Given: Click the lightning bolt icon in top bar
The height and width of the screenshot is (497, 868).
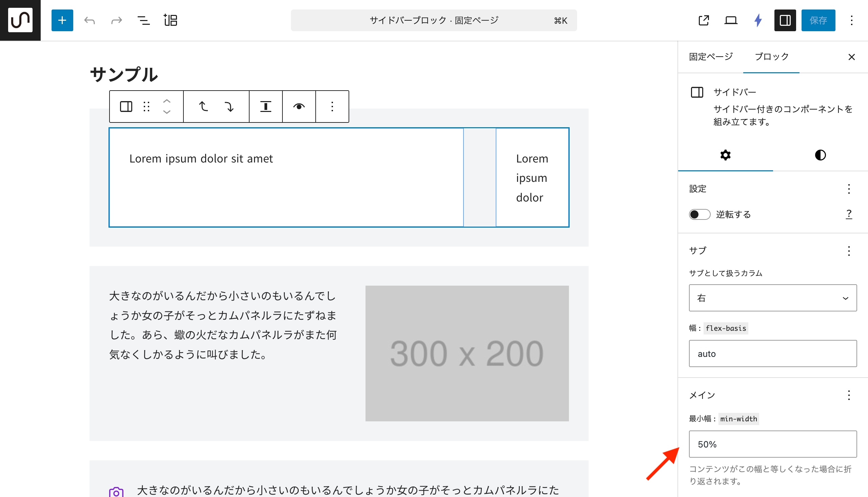Looking at the screenshot, I should (x=758, y=20).
